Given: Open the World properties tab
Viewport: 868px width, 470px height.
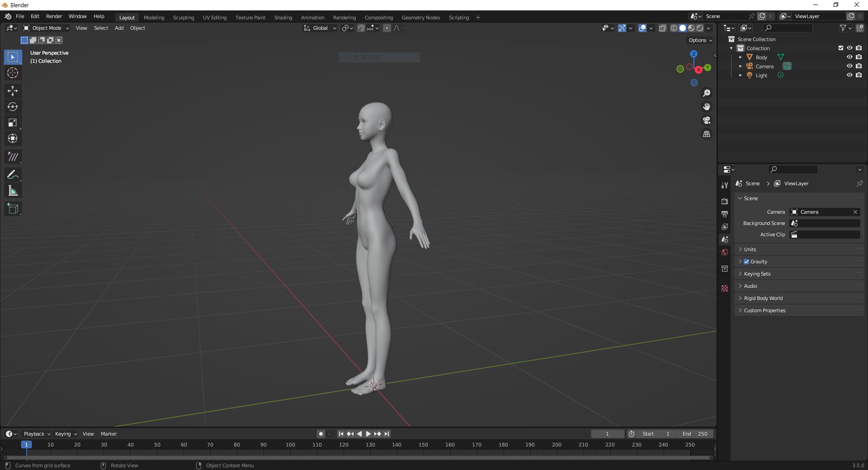Looking at the screenshot, I should [x=725, y=252].
